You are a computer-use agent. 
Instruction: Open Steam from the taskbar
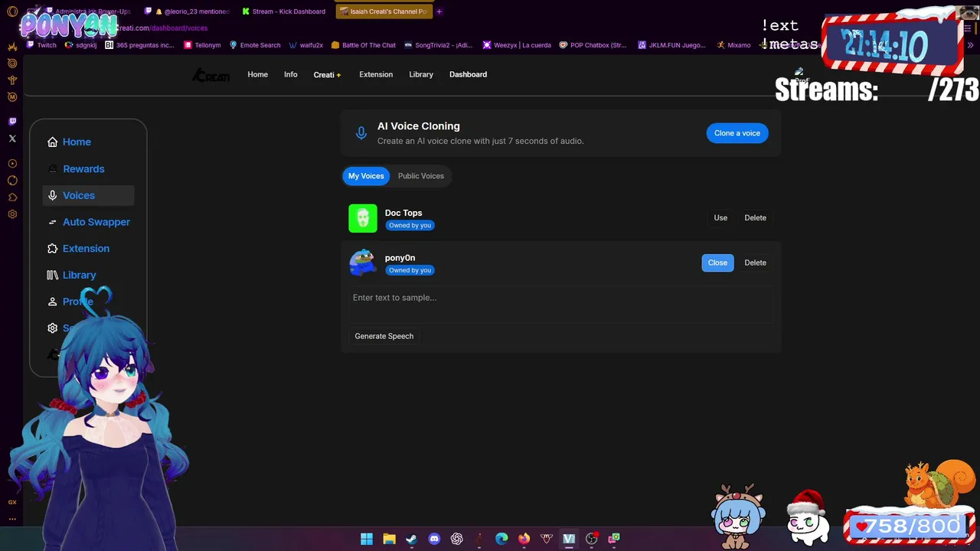(x=411, y=539)
